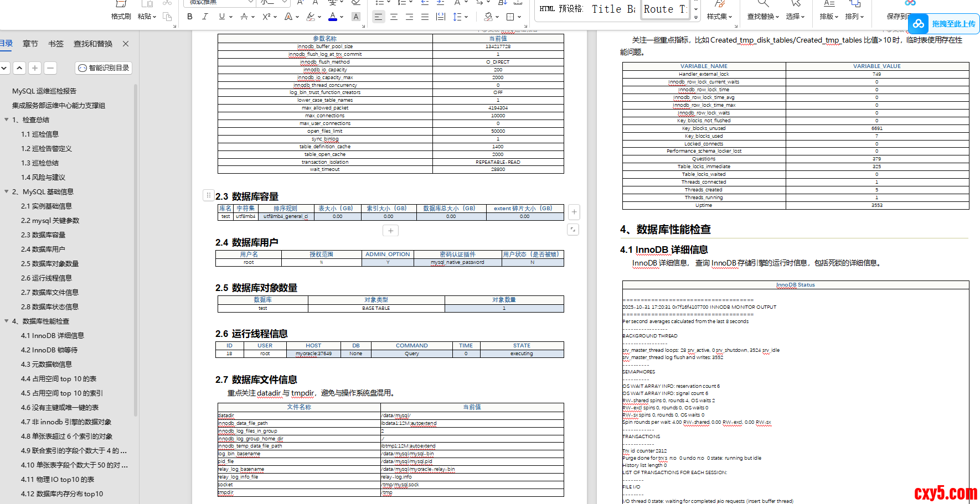This screenshot has height=504, width=980.
Task: Click the minus button in the outline panel toolbar
Action: click(x=50, y=68)
